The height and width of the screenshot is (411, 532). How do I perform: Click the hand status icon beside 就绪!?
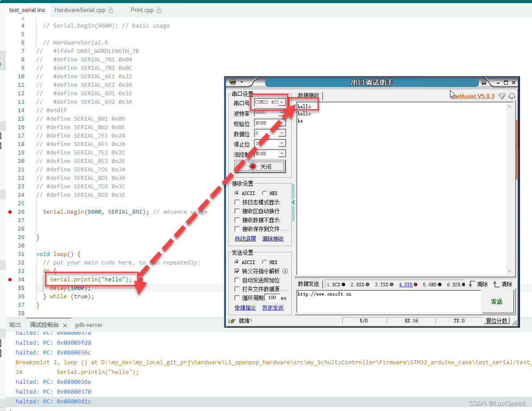tap(232, 321)
